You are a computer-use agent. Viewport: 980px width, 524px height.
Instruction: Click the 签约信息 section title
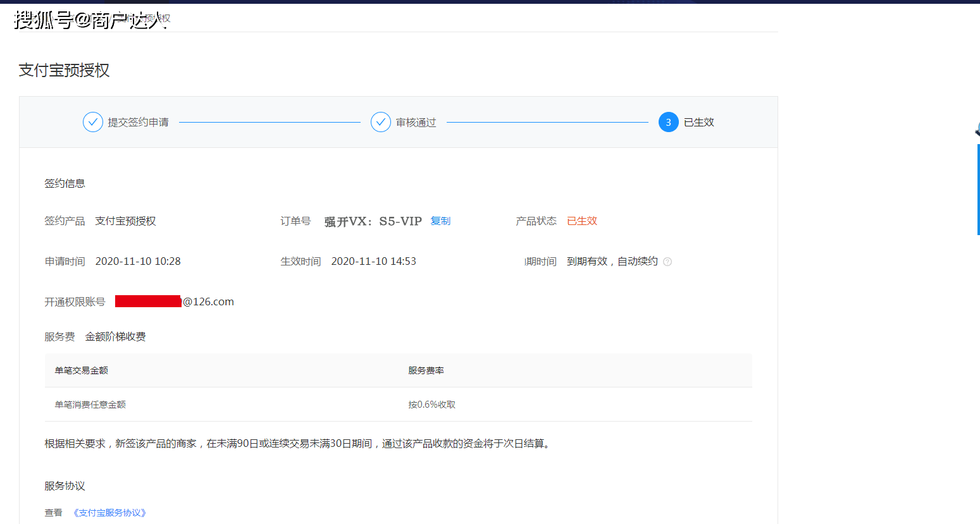65,183
